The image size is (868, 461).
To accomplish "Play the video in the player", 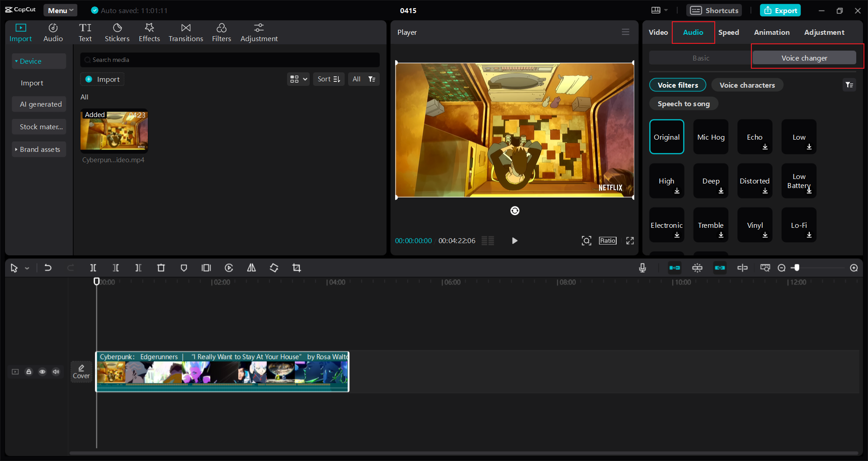I will [514, 241].
